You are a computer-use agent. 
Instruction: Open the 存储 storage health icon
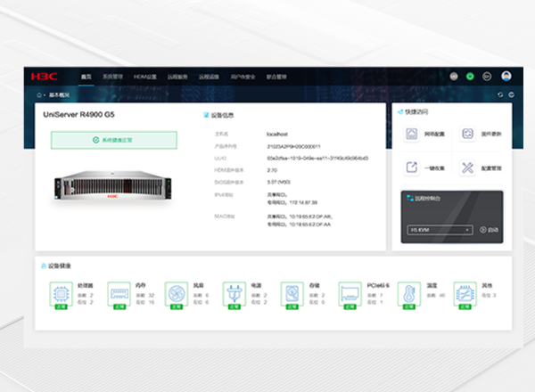coord(292,295)
